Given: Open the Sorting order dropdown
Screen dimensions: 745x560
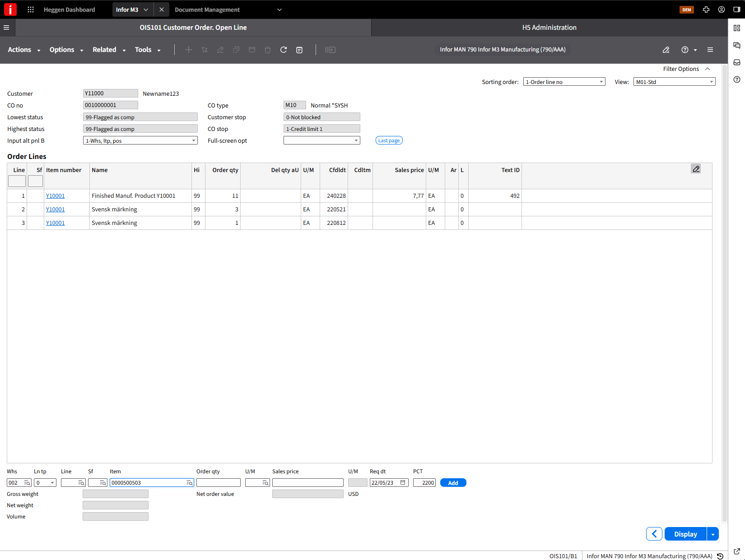Looking at the screenshot, I should pos(564,82).
